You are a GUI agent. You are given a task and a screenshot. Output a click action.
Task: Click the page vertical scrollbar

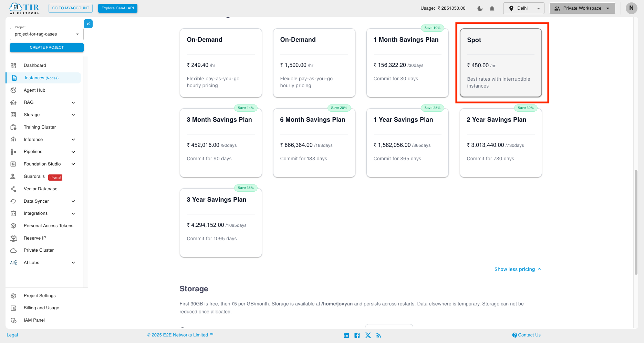tap(636, 222)
